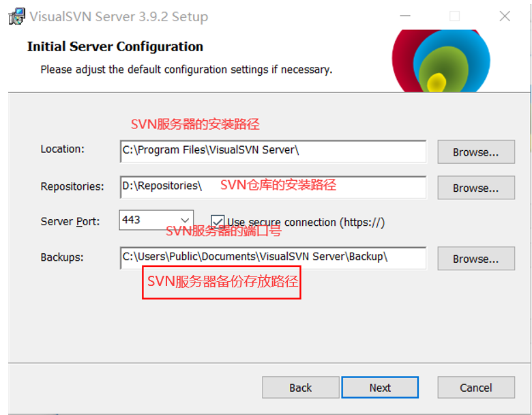Toggle Use secure connection (https://) checkbox
Image resolution: width=532 pixels, height=415 pixels.
point(218,222)
